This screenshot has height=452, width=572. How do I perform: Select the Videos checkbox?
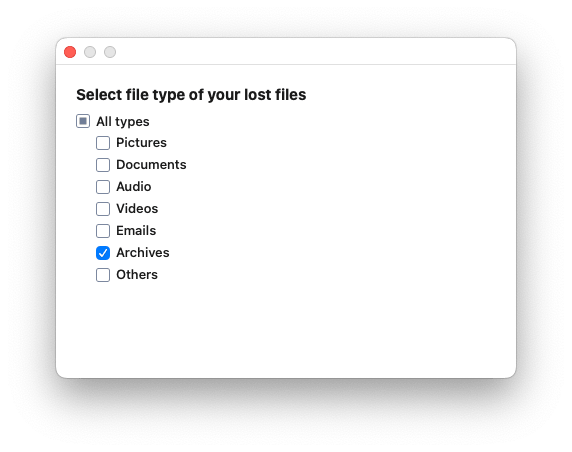(103, 209)
